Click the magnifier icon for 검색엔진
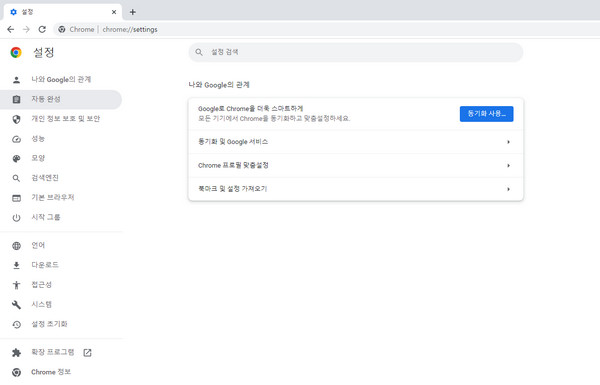The height and width of the screenshot is (385, 600). [x=16, y=178]
